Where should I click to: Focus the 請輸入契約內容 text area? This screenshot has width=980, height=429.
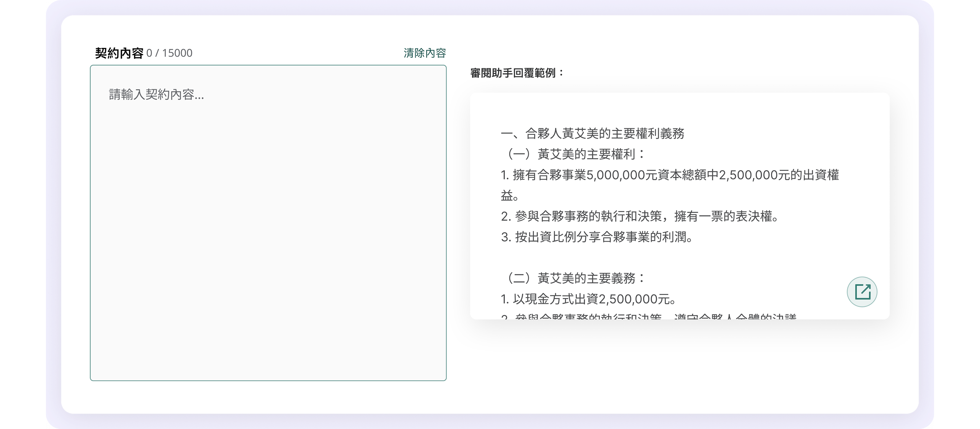tap(268, 222)
